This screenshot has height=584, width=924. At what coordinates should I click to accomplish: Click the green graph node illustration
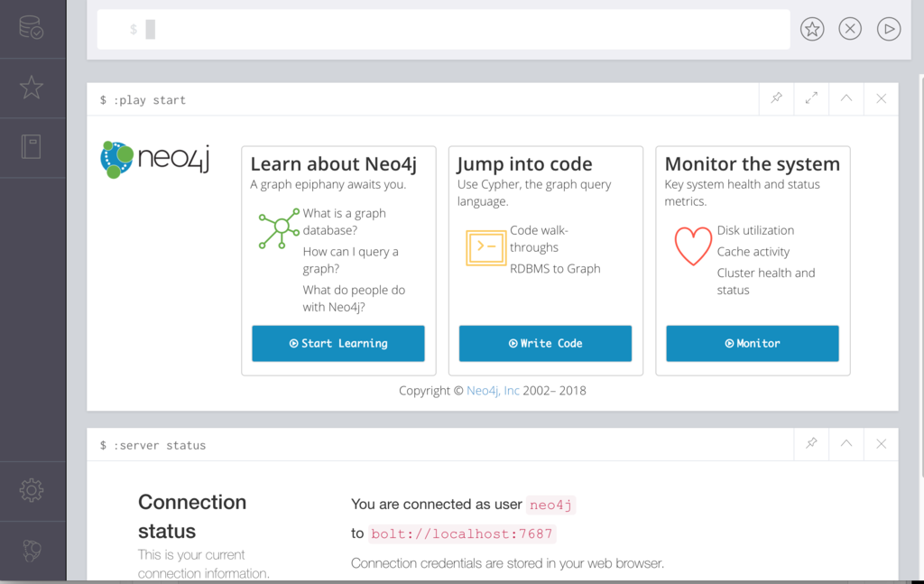tap(279, 228)
